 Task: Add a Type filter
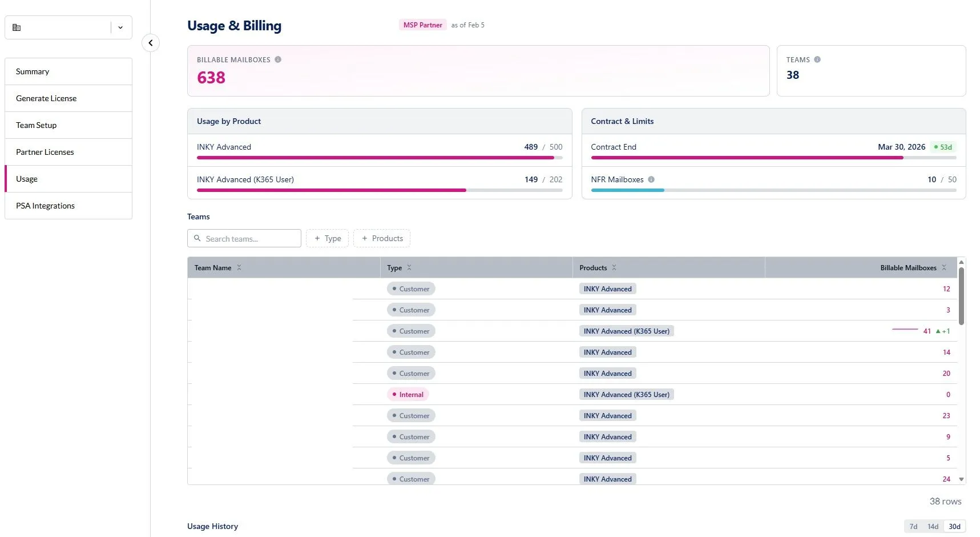328,238
